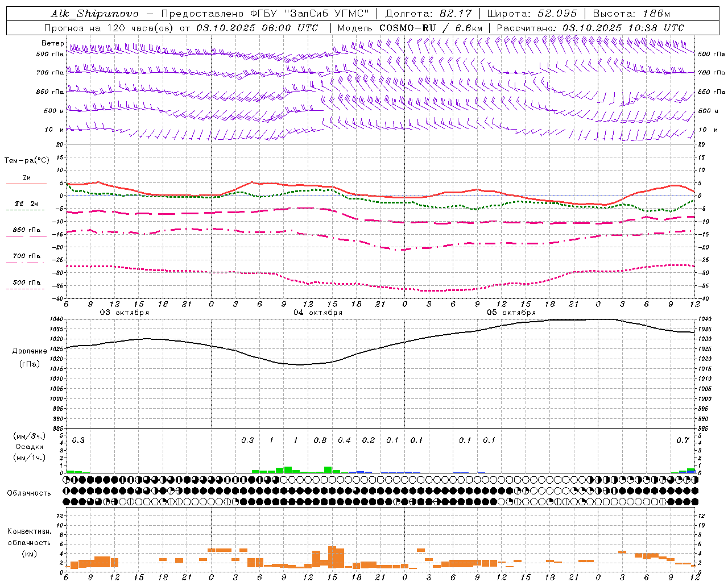Click the '04 октября' date label
728x582 pixels.
tap(318, 313)
